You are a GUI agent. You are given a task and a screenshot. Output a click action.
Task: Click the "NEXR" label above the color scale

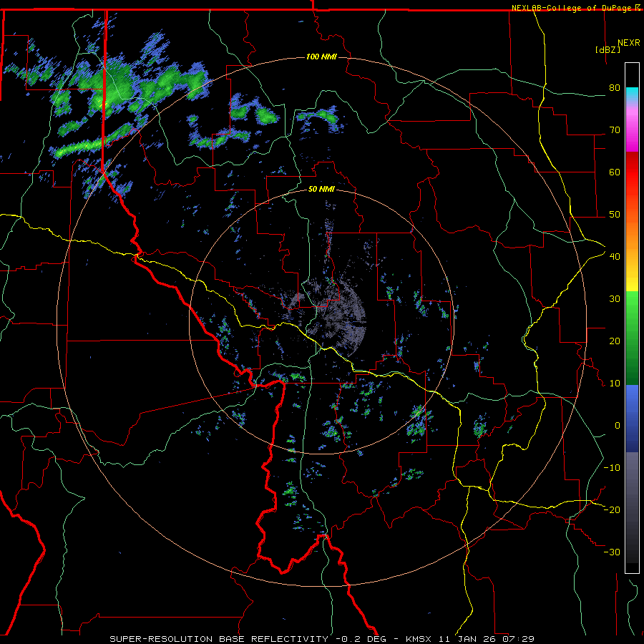tap(628, 43)
